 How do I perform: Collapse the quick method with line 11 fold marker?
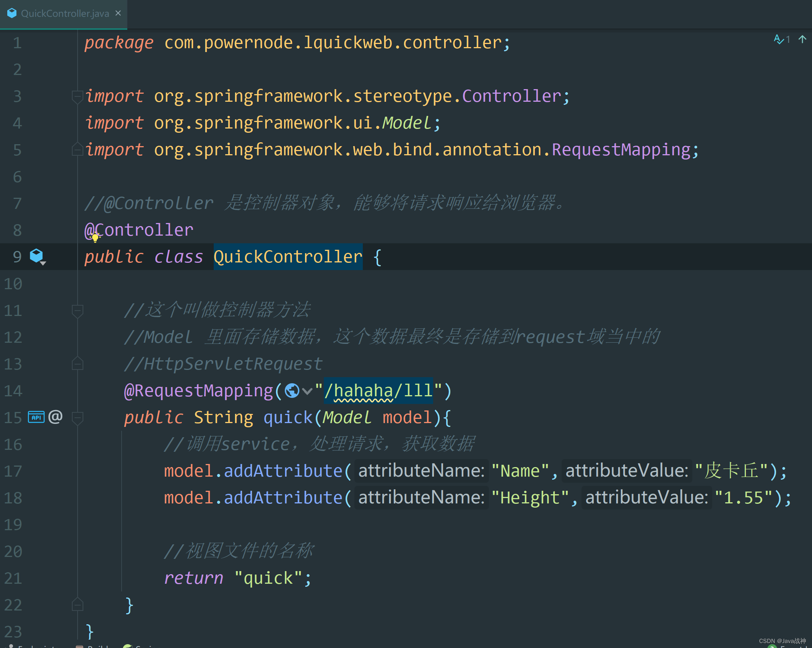point(77,310)
